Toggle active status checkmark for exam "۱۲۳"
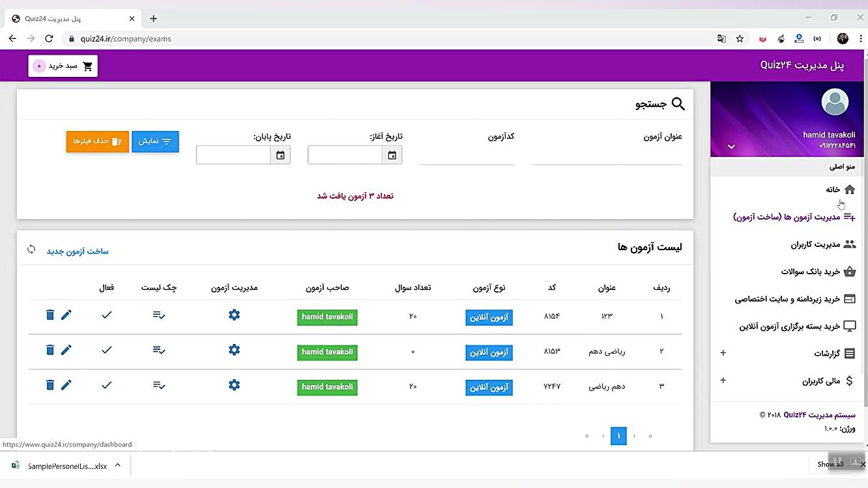Screen dimensions: 868x488 coord(106,315)
